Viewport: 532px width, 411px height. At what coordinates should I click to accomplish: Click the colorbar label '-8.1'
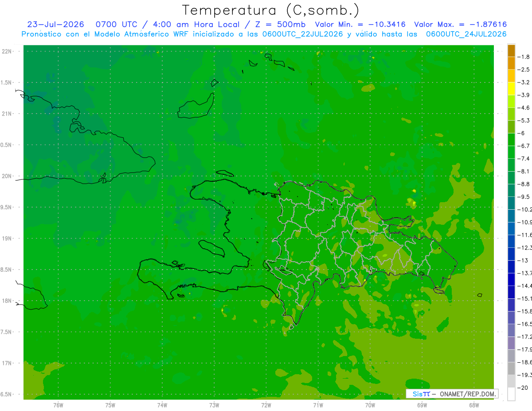point(524,171)
